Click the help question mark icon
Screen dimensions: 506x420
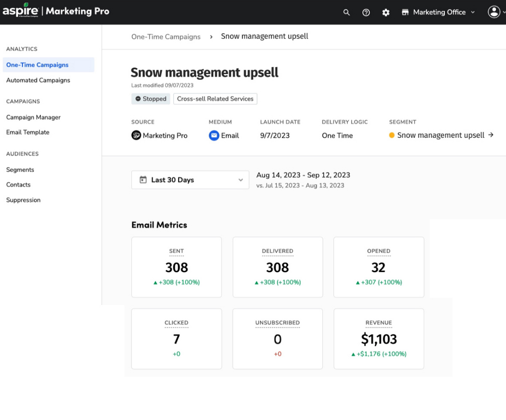pos(366,13)
